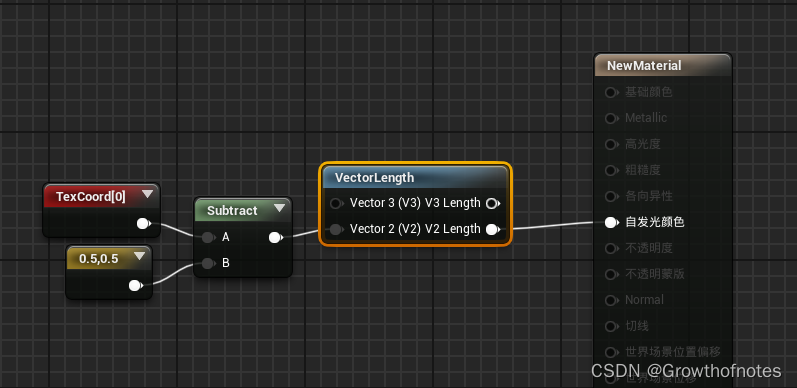797x388 pixels.
Task: Click the 基础颜色 label text
Action: 649,92
